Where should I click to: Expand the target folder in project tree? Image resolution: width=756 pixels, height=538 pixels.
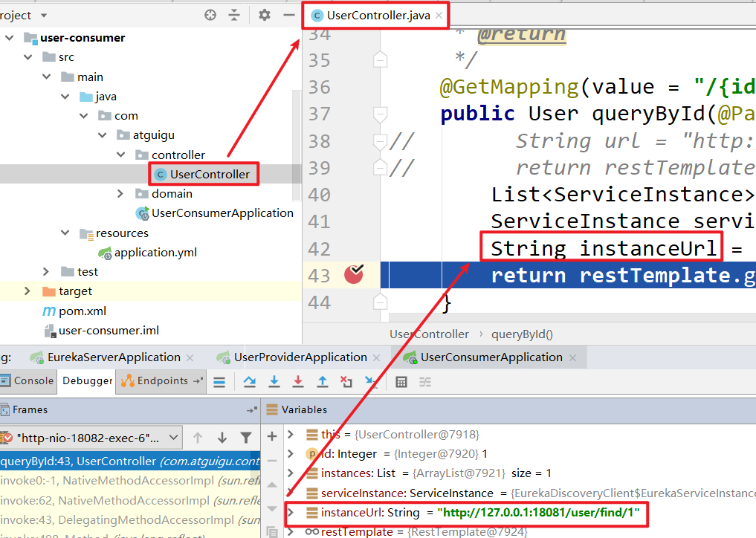(x=28, y=291)
